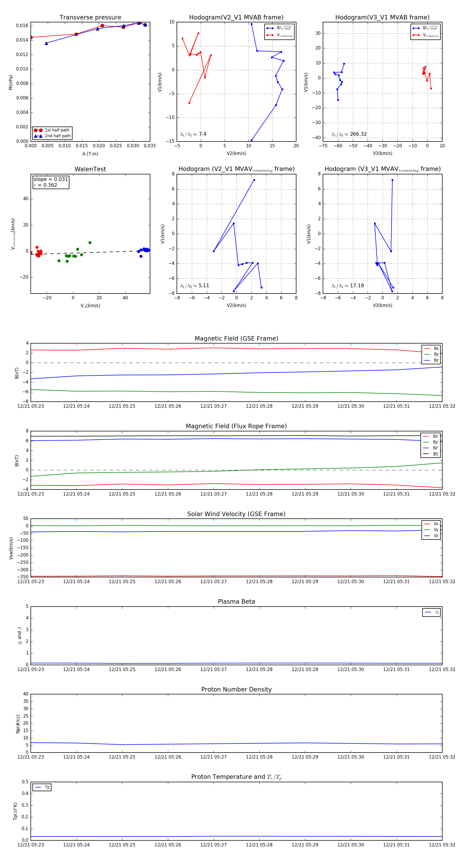Click the 'slope = 0.031' annotation

[50, 179]
